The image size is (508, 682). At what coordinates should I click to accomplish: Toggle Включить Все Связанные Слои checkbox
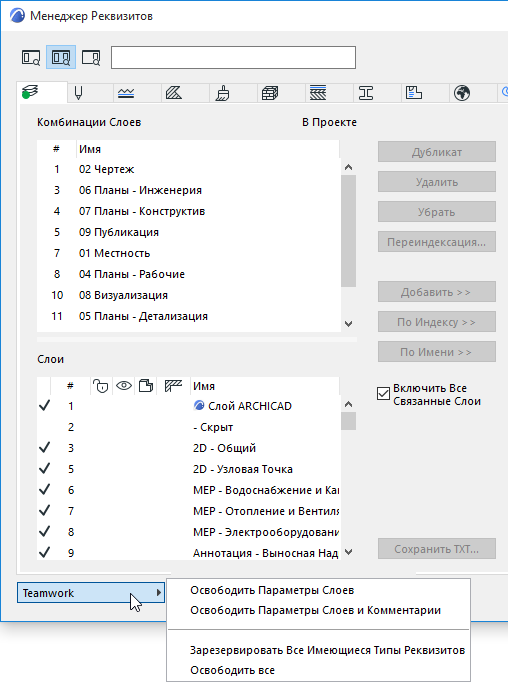(383, 394)
